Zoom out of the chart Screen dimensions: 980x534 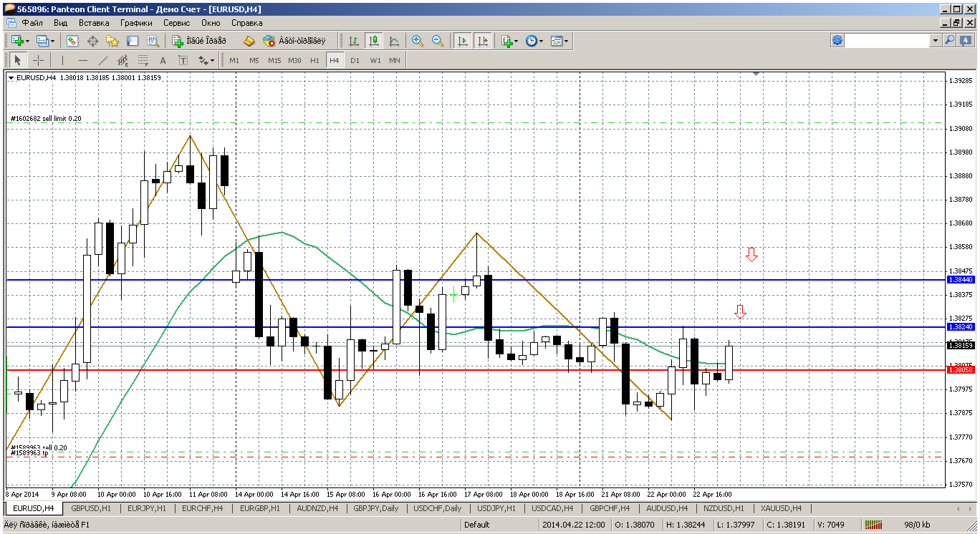coord(438,41)
